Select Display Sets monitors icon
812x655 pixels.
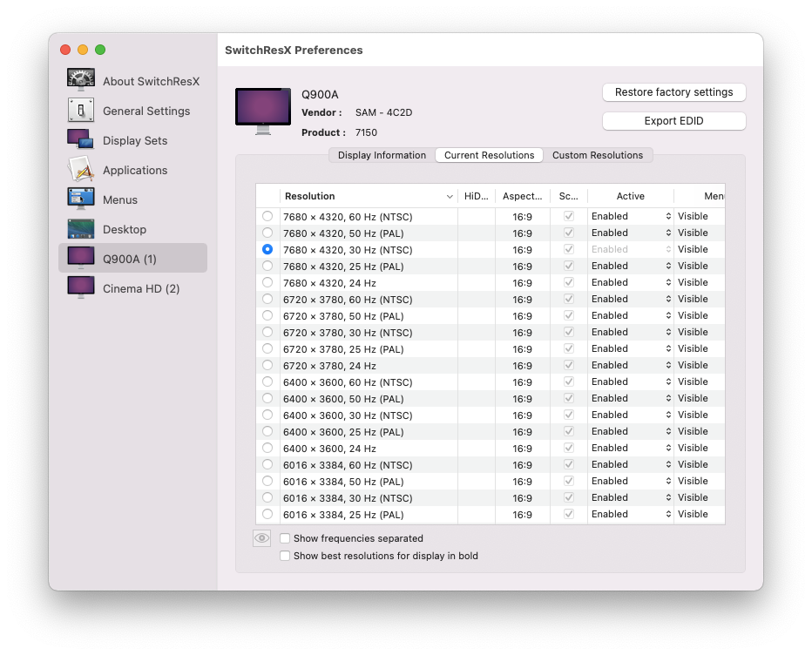[x=81, y=139]
